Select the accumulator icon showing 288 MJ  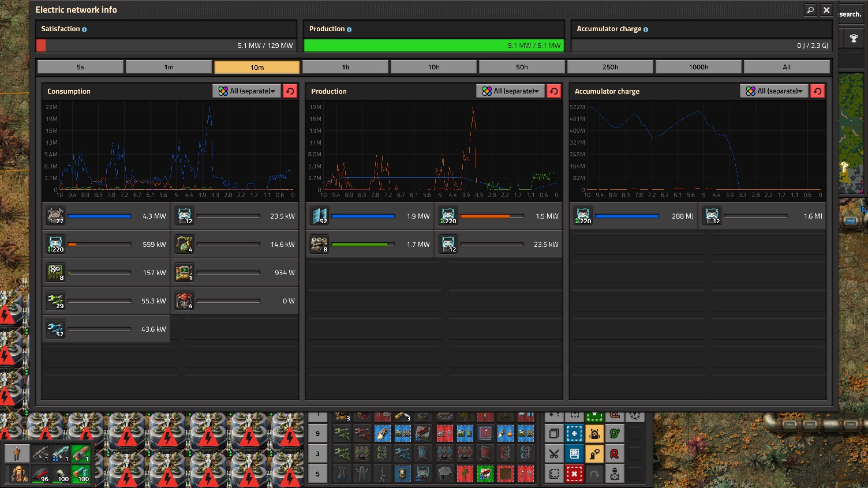(x=583, y=216)
